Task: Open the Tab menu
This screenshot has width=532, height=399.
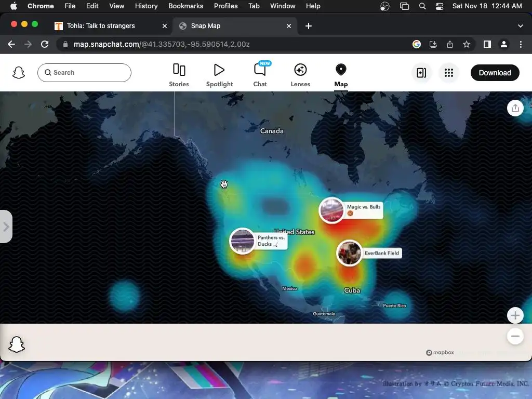Action: click(254, 6)
